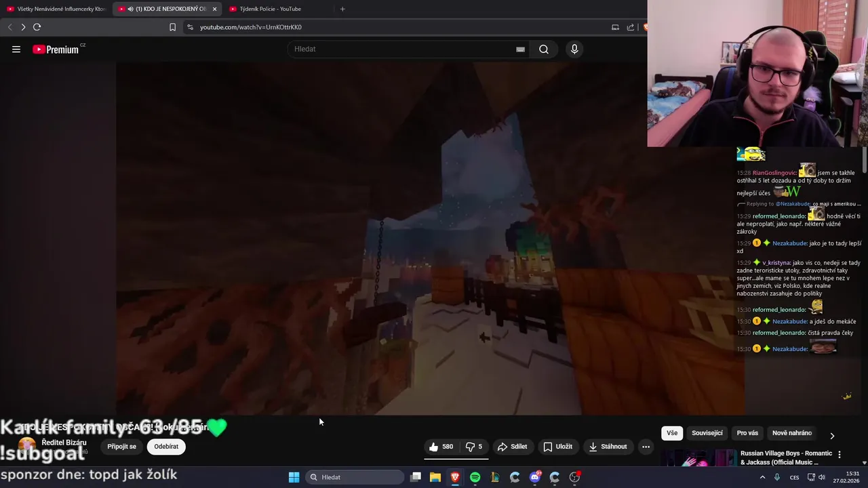Change CES keyboard language layout

(x=794, y=477)
